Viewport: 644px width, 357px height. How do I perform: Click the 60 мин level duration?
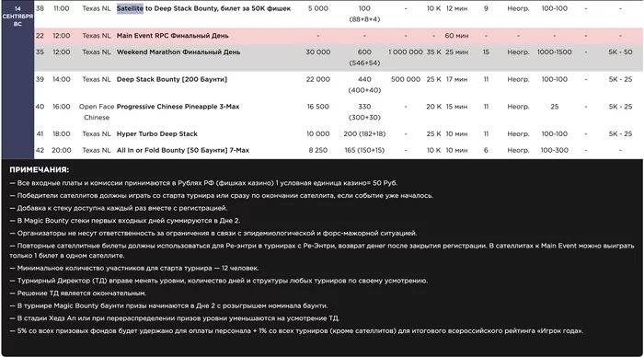point(456,36)
